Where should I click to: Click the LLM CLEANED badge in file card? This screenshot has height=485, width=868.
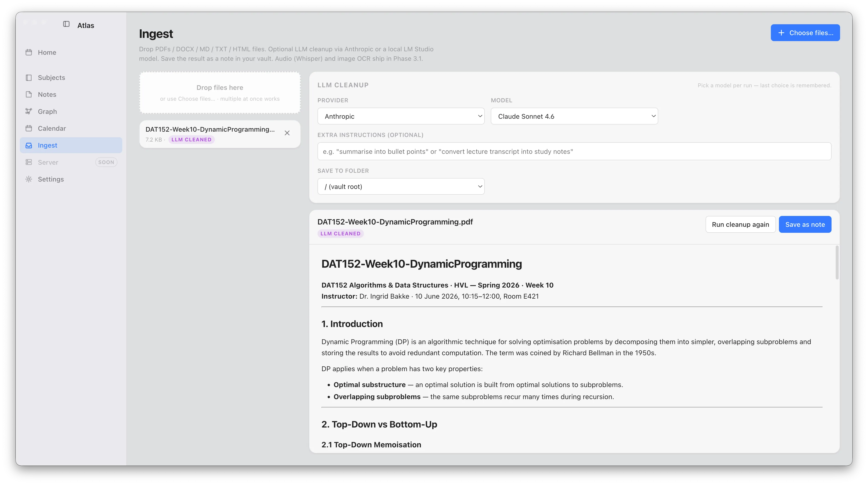pos(192,140)
